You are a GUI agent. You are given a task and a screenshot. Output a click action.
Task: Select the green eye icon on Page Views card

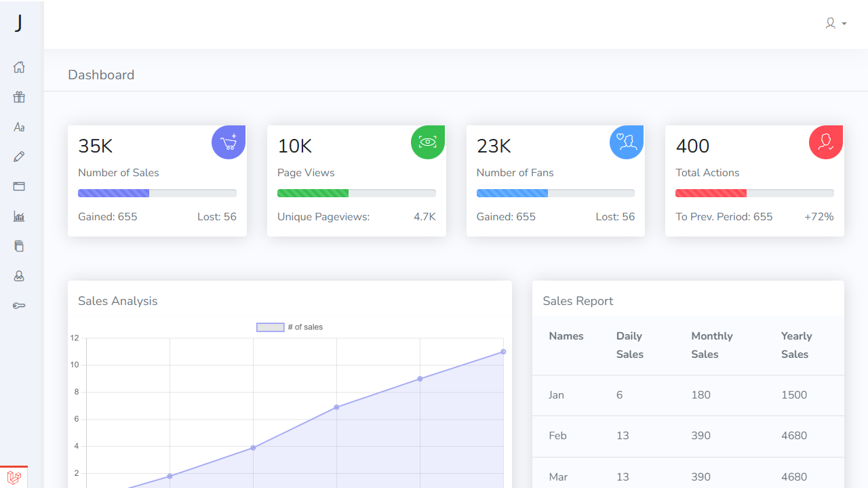[427, 142]
